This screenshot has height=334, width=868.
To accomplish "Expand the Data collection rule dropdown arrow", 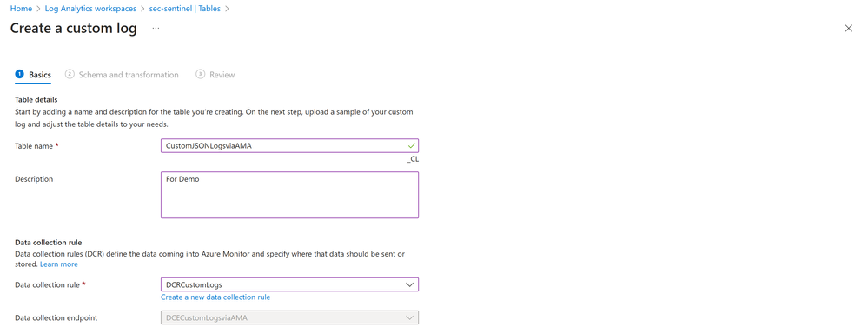I will click(x=409, y=284).
